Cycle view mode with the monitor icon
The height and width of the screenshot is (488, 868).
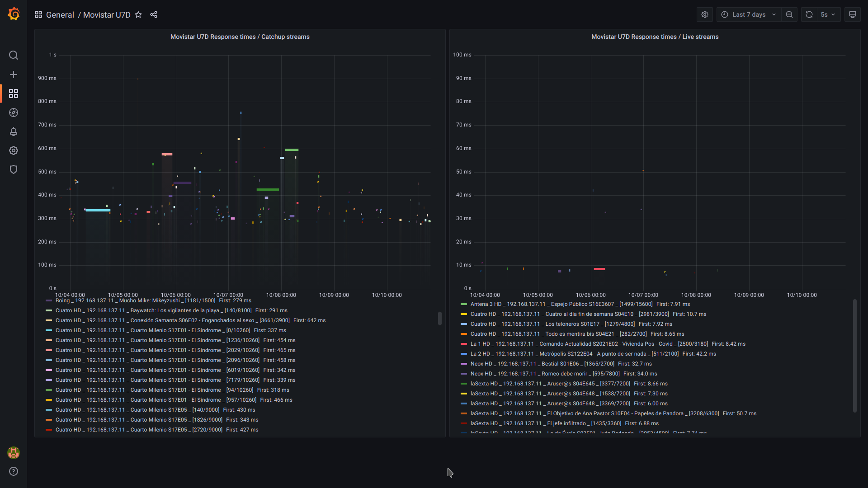click(x=852, y=14)
